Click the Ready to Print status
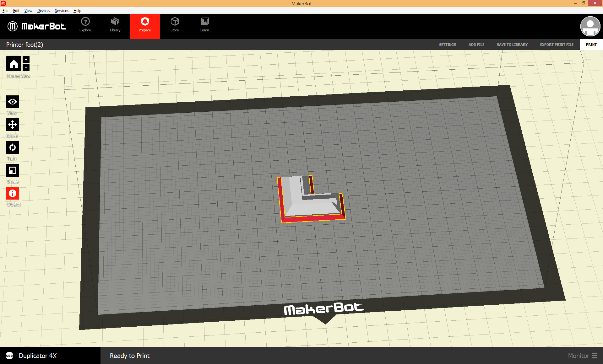 click(x=130, y=356)
